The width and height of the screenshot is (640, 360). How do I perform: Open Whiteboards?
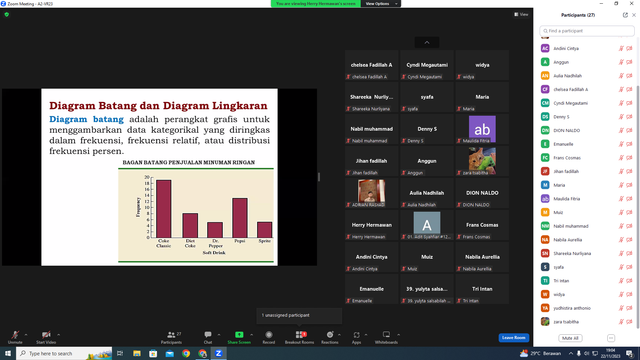386,337
